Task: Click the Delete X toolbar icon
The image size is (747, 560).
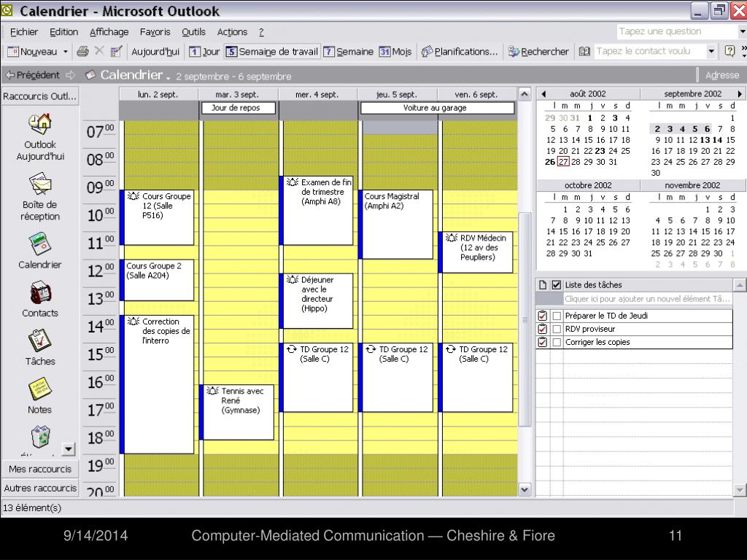Action: tap(99, 51)
